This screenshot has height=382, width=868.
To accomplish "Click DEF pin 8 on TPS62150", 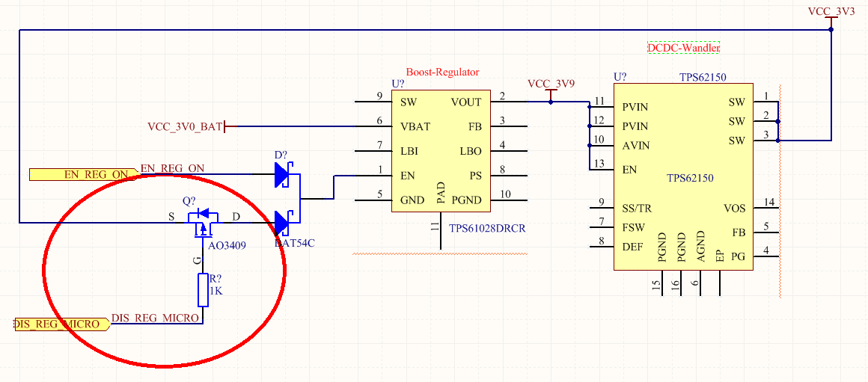I will pyautogui.click(x=601, y=246).
